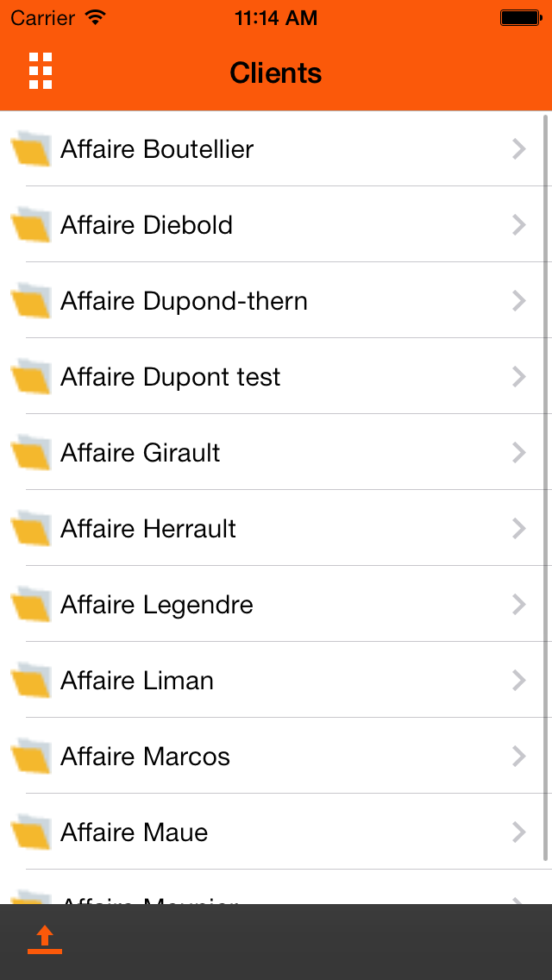This screenshot has height=980, width=552.
Task: Click the Affaire Legendre folder icon
Action: [x=31, y=605]
